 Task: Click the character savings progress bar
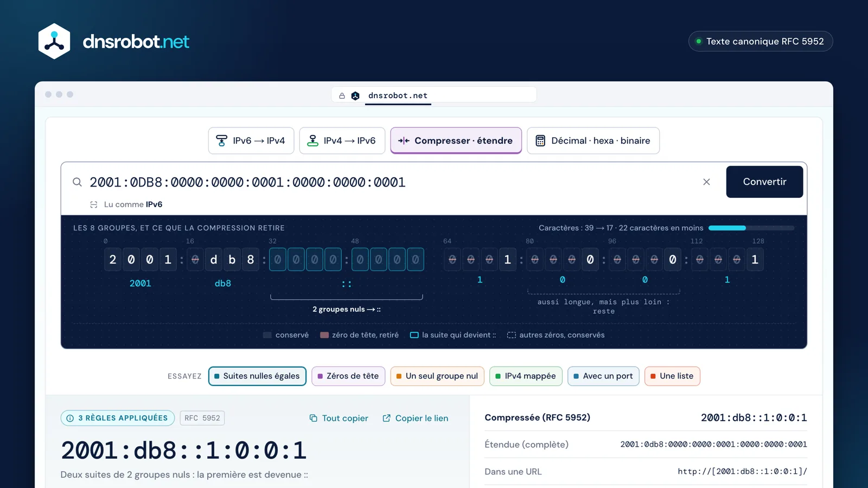[x=751, y=228]
